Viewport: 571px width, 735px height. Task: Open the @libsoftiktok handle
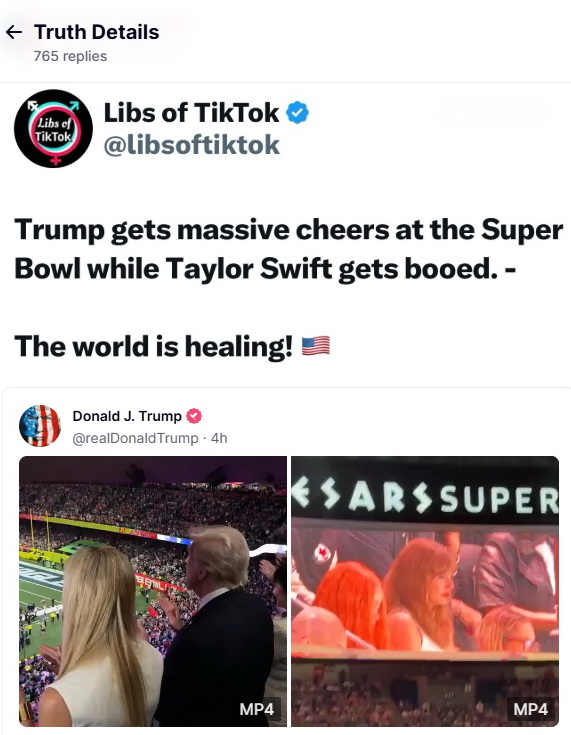point(191,145)
